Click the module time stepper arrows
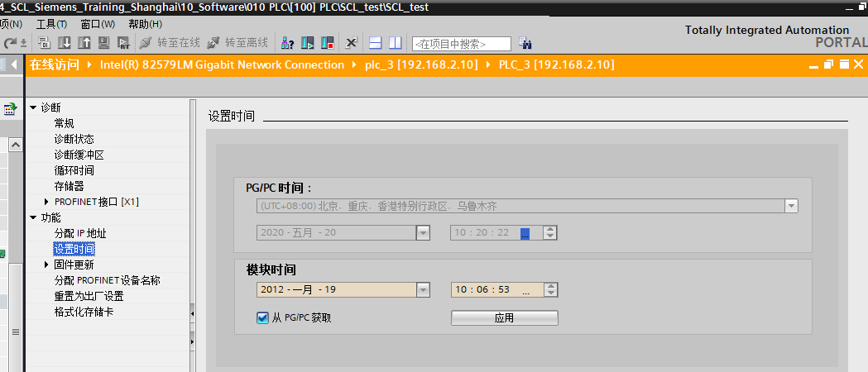Image resolution: width=868 pixels, height=372 pixels. tap(550, 289)
